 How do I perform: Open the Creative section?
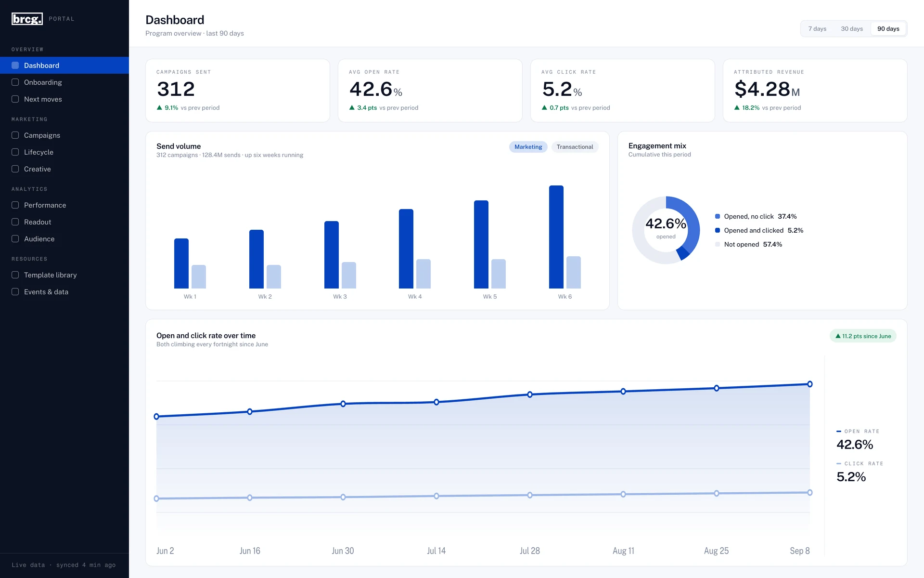(64, 169)
